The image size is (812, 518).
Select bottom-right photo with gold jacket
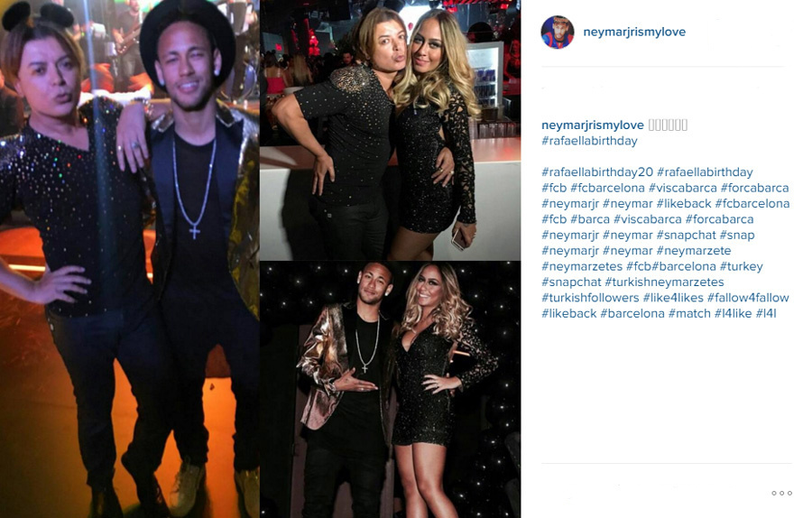tap(391, 390)
